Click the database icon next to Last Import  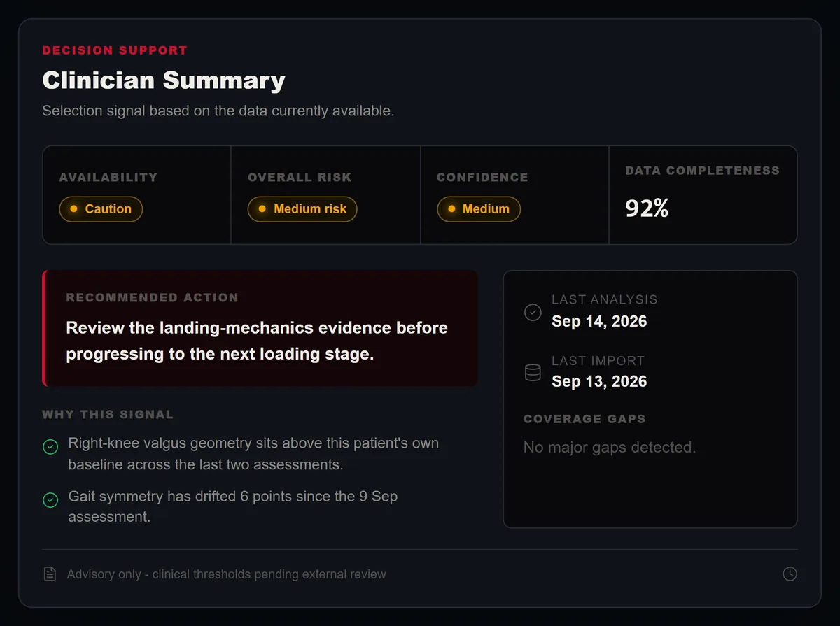click(533, 373)
